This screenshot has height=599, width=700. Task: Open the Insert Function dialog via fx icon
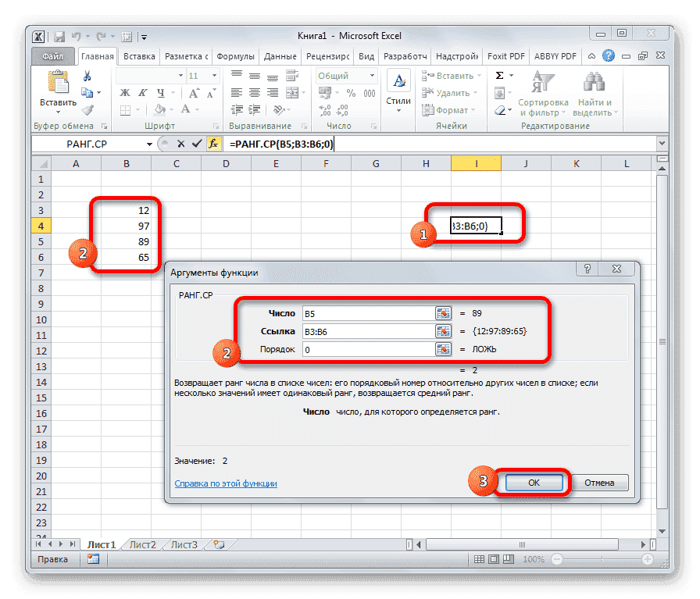click(215, 144)
